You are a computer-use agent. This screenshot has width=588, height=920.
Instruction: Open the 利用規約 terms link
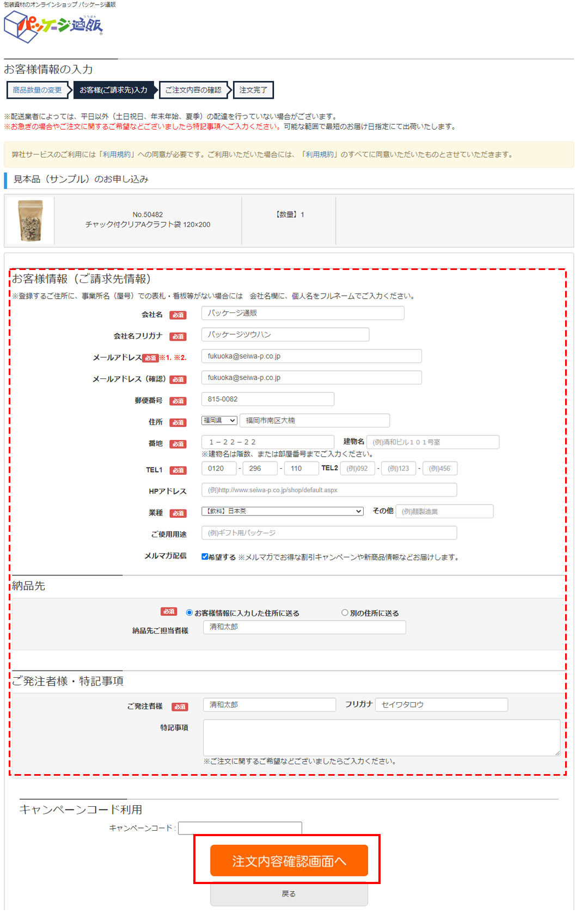pos(117,155)
